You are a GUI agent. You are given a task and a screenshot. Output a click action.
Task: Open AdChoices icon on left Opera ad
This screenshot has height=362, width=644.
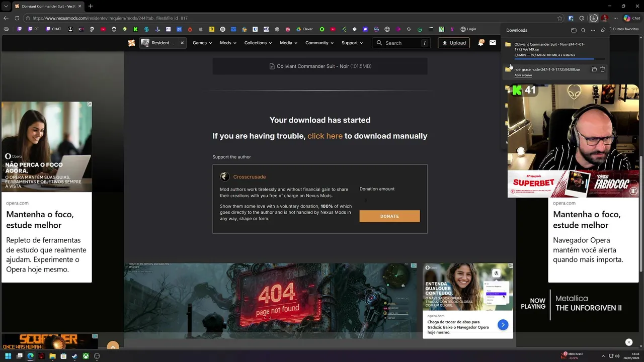coord(89,105)
